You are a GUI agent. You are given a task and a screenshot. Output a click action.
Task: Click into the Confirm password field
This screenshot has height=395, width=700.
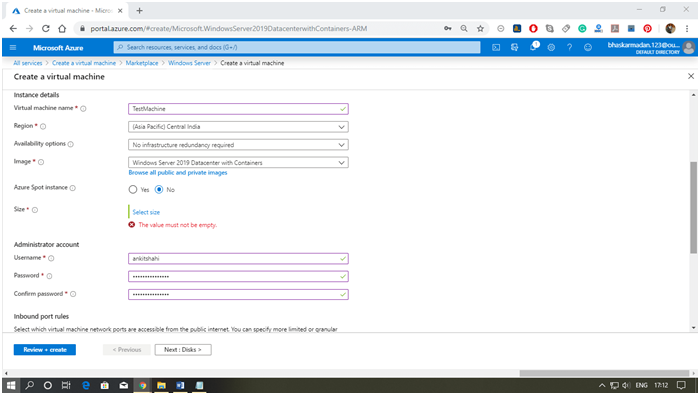click(x=238, y=294)
